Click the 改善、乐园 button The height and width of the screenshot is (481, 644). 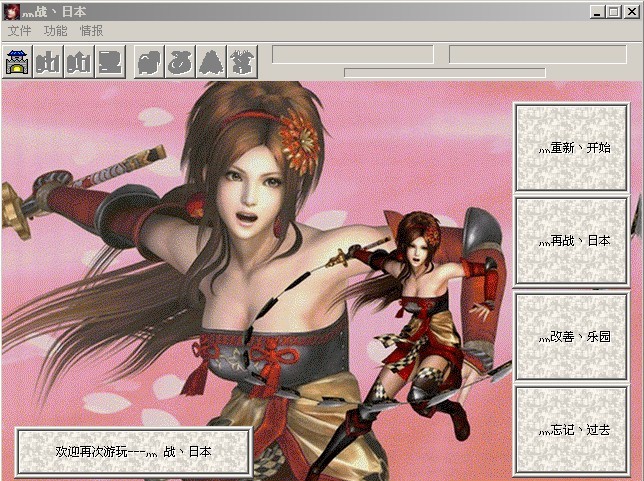[x=571, y=336]
